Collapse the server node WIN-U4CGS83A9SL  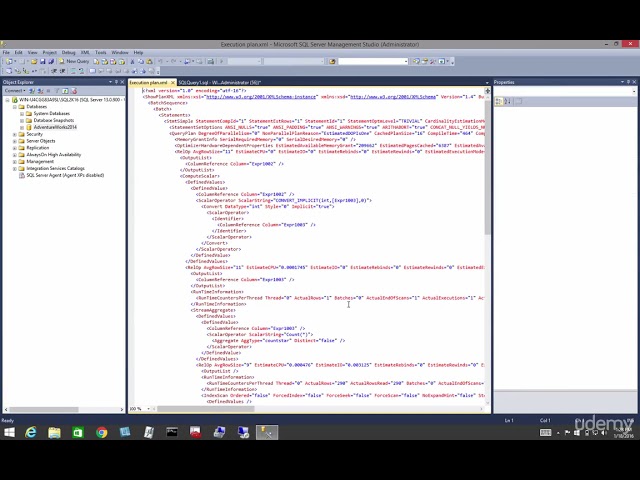click(x=7, y=100)
